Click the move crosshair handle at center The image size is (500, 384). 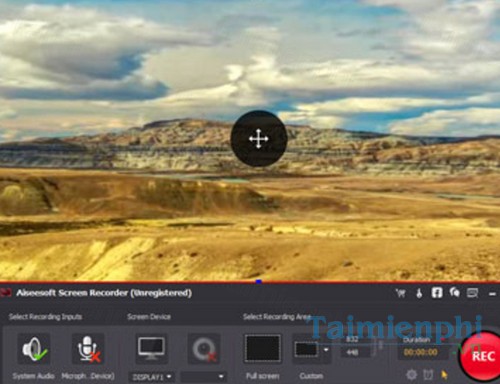pyautogui.click(x=259, y=139)
